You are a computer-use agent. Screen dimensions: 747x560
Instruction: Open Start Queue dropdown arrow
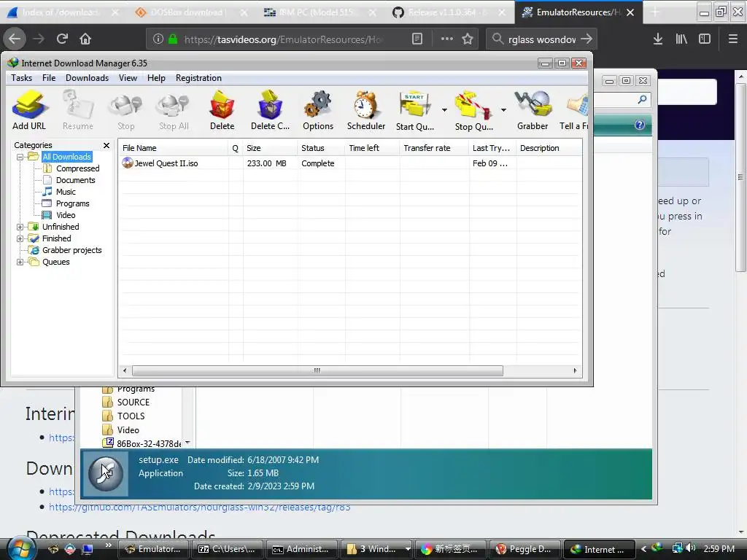444,110
